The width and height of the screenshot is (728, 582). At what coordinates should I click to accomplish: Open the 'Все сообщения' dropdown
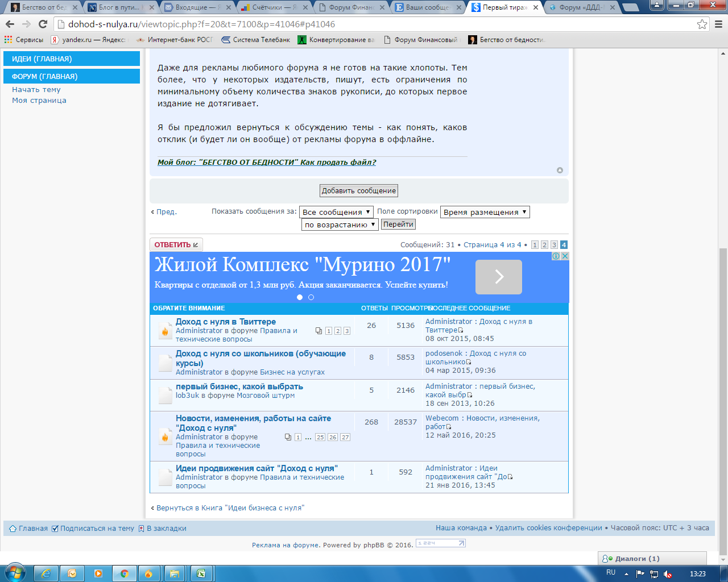point(336,212)
